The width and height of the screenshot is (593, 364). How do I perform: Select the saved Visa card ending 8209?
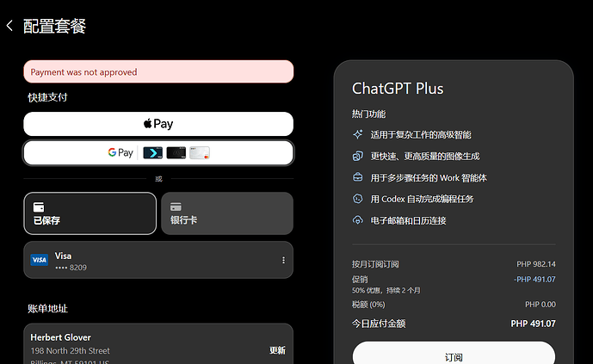[158, 260]
